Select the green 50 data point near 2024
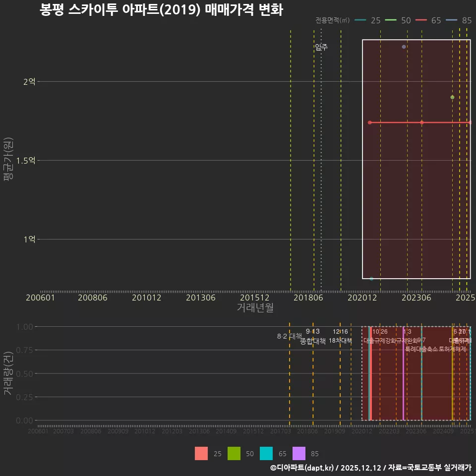This screenshot has width=476, height=476. [x=452, y=97]
